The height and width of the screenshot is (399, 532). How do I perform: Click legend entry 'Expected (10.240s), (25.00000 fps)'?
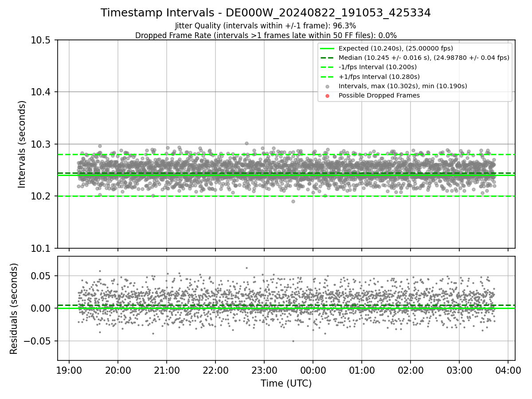396,48
